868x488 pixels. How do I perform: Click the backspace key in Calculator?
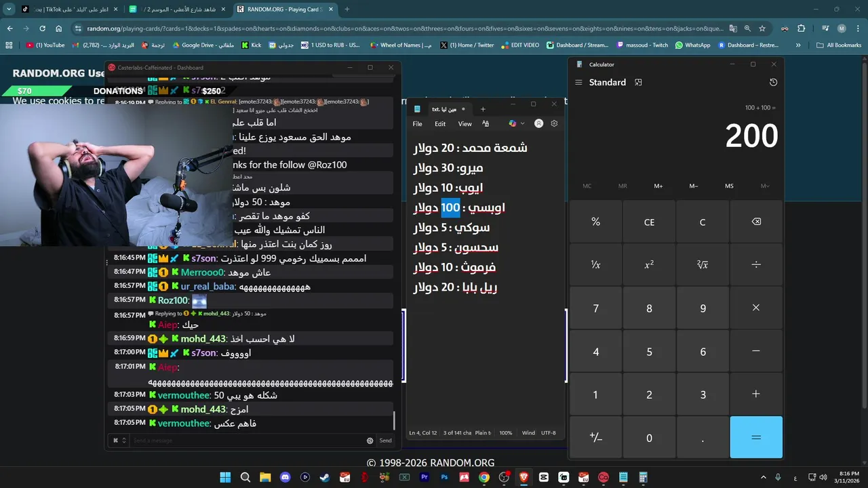tap(756, 222)
